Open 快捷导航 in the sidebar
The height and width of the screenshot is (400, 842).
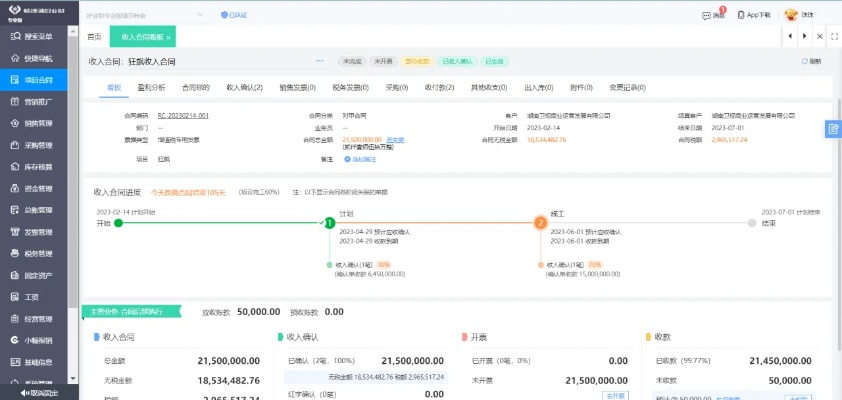point(38,57)
